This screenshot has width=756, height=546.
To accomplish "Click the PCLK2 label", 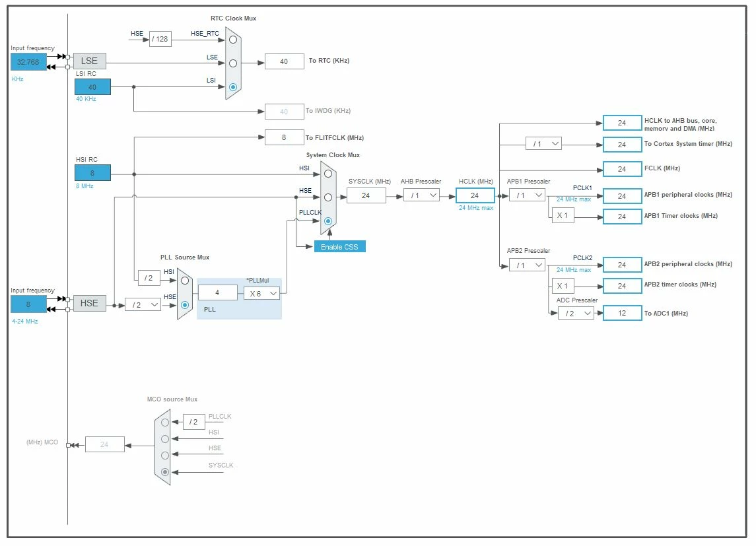I will [x=582, y=258].
